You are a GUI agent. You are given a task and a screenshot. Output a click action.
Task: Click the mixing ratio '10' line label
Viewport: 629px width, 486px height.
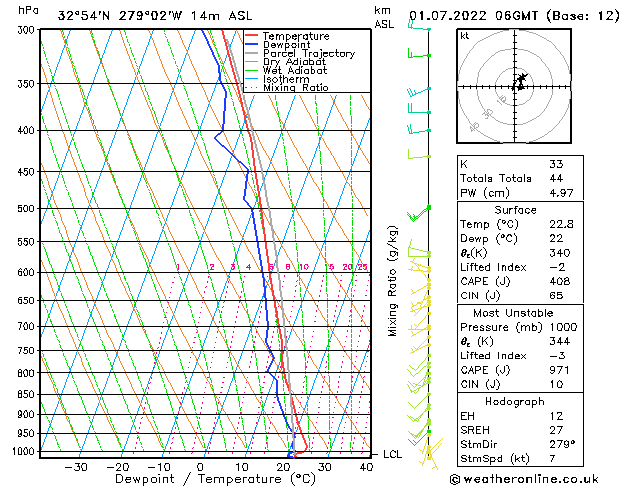pyautogui.click(x=304, y=267)
